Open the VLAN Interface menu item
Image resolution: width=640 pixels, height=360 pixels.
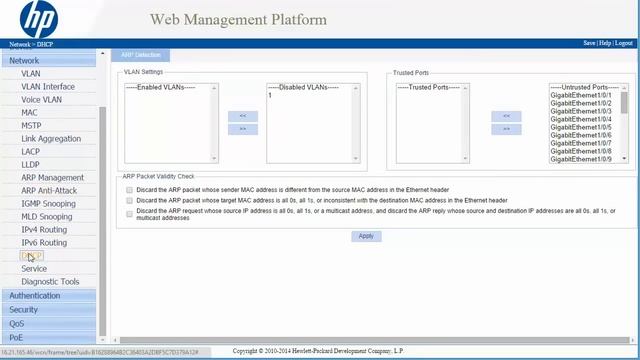coord(48,87)
